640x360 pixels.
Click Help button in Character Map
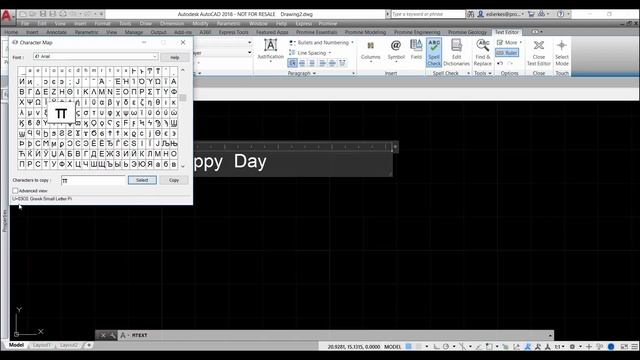pos(175,57)
